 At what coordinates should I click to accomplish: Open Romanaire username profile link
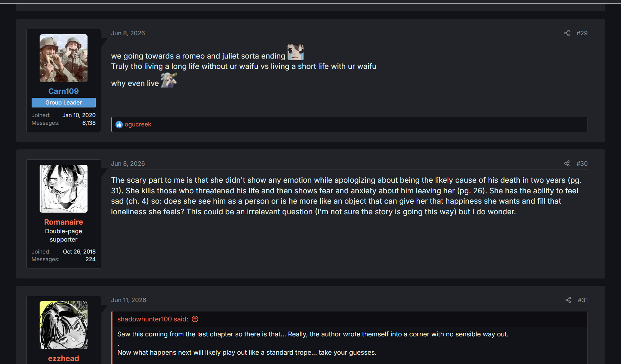click(x=64, y=222)
